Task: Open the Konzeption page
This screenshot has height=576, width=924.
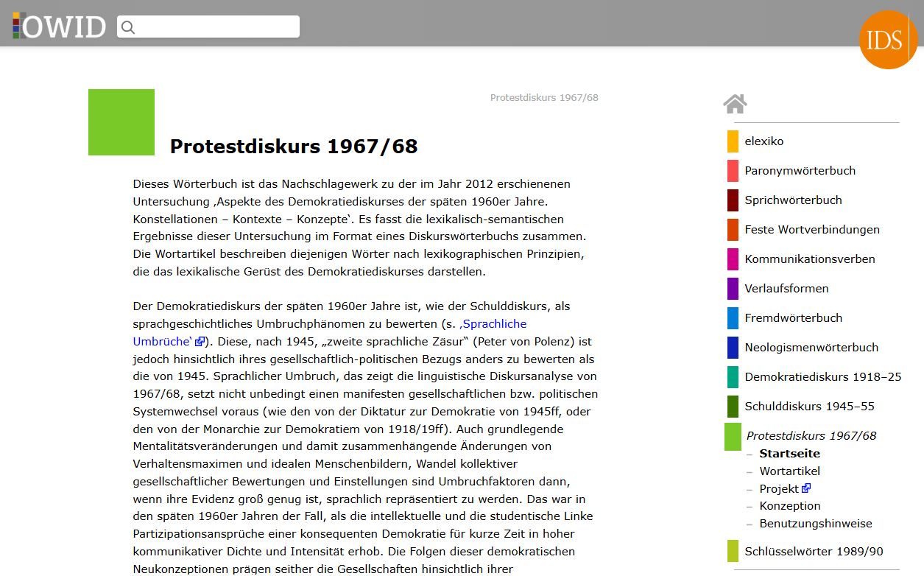Action: click(x=789, y=505)
